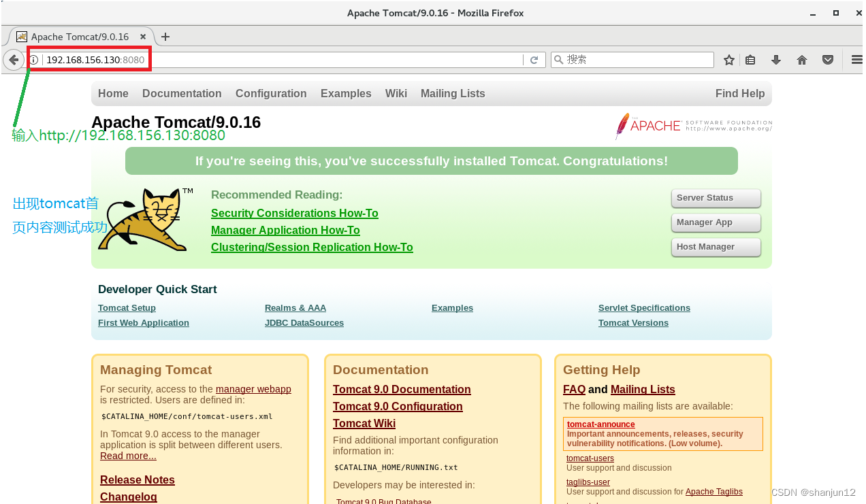
Task: Open the tomcat-announce mailing list link
Action: pos(600,424)
